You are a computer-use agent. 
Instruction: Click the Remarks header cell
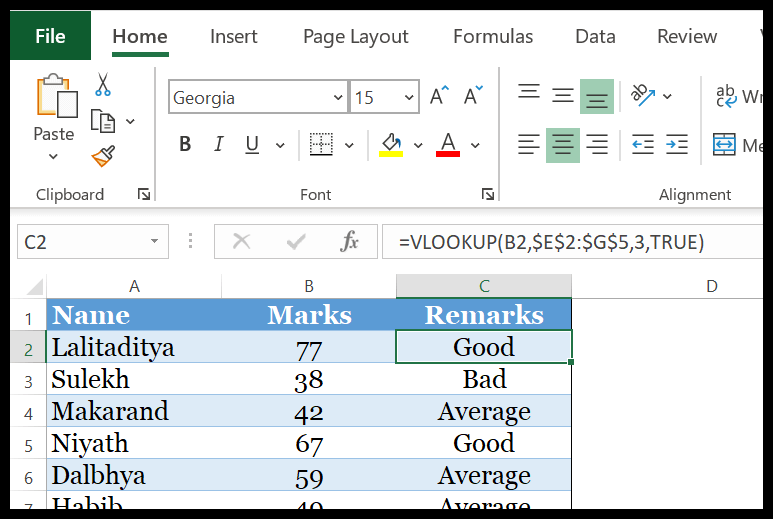(x=484, y=314)
